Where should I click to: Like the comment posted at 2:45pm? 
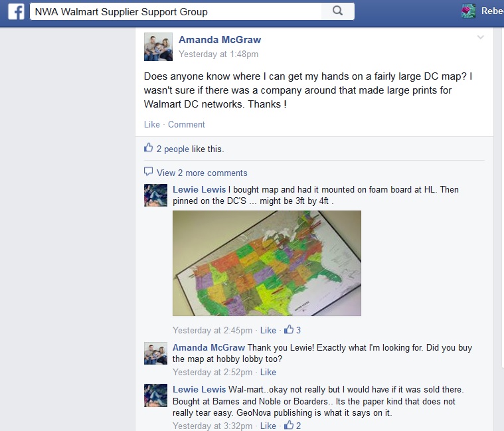pyautogui.click(x=268, y=330)
